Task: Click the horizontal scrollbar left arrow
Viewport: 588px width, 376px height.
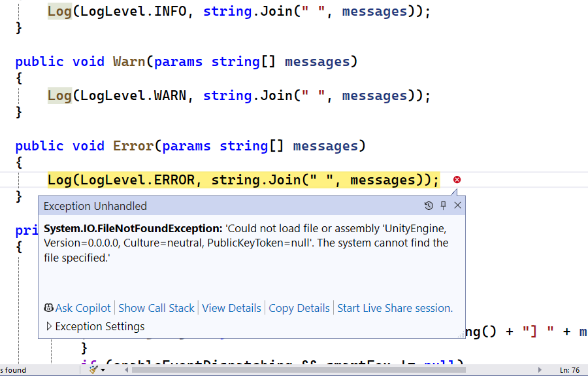Action: [126, 370]
